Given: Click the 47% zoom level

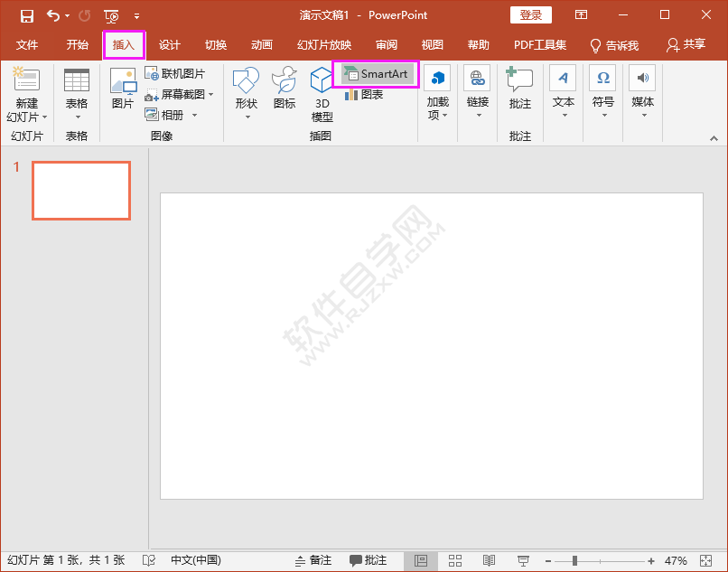Looking at the screenshot, I should click(x=676, y=561).
